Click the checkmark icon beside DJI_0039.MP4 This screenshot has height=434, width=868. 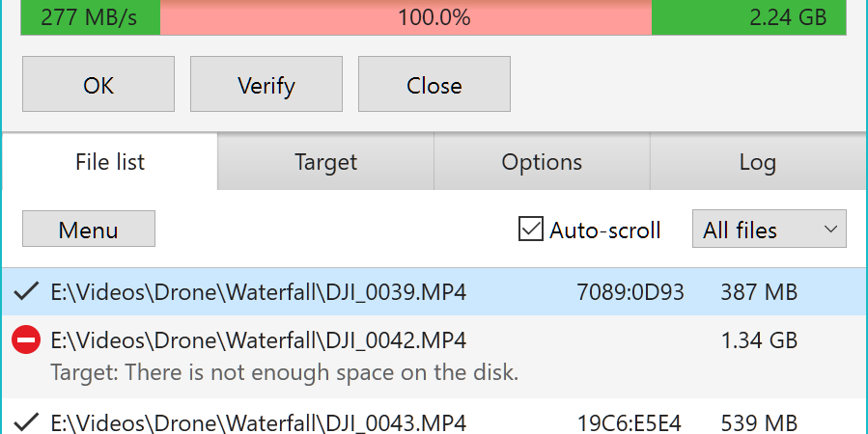(26, 291)
